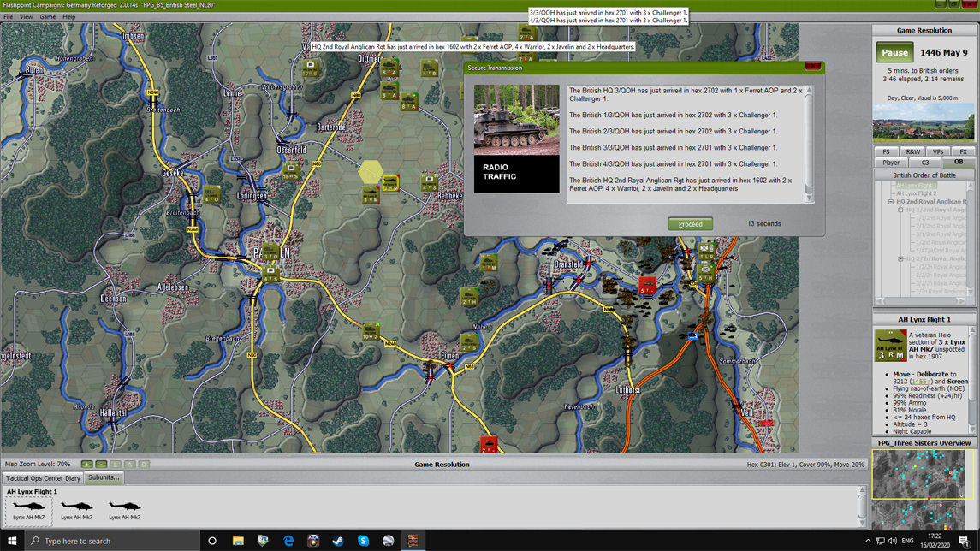Open Windows Start menu

[12, 541]
